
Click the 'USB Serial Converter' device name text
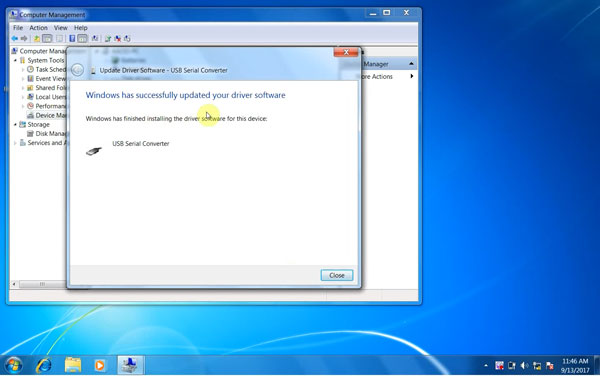tap(140, 144)
